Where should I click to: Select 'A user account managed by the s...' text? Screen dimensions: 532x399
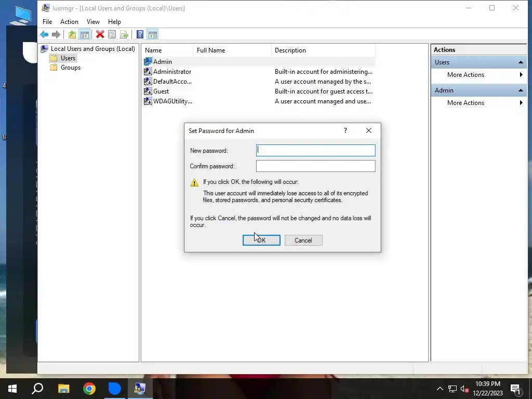[323, 82]
